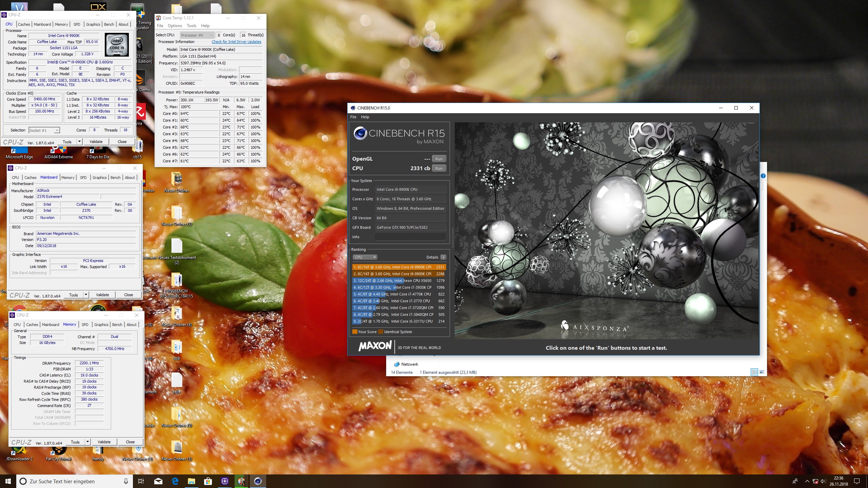This screenshot has width=868, height=488.
Task: Open the Far Cry Primal shortcut
Action: pyautogui.click(x=59, y=453)
